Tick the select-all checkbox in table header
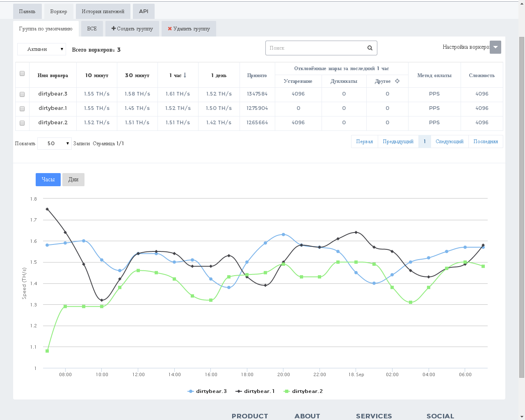This screenshot has width=525, height=420. pyautogui.click(x=22, y=73)
